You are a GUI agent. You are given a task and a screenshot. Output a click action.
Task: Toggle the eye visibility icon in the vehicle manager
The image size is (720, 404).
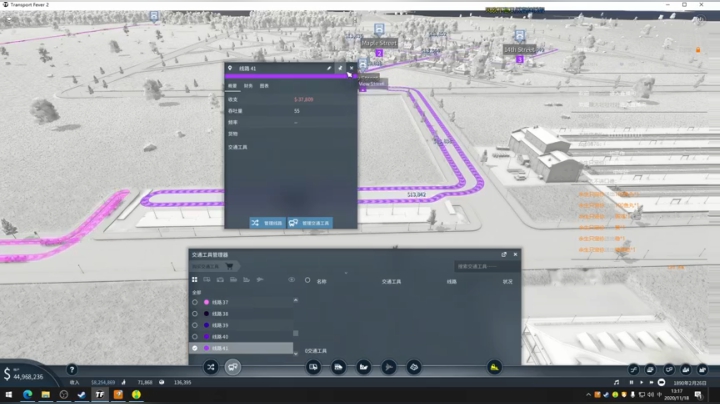pyautogui.click(x=292, y=280)
